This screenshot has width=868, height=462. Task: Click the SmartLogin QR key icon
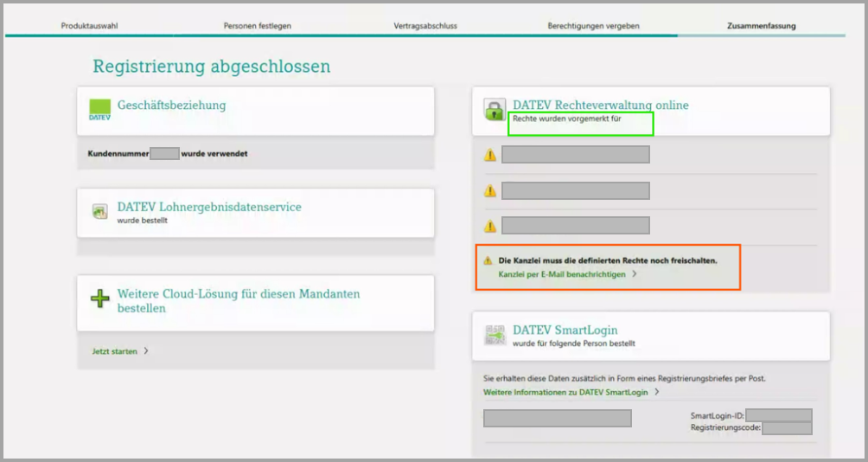tap(494, 336)
